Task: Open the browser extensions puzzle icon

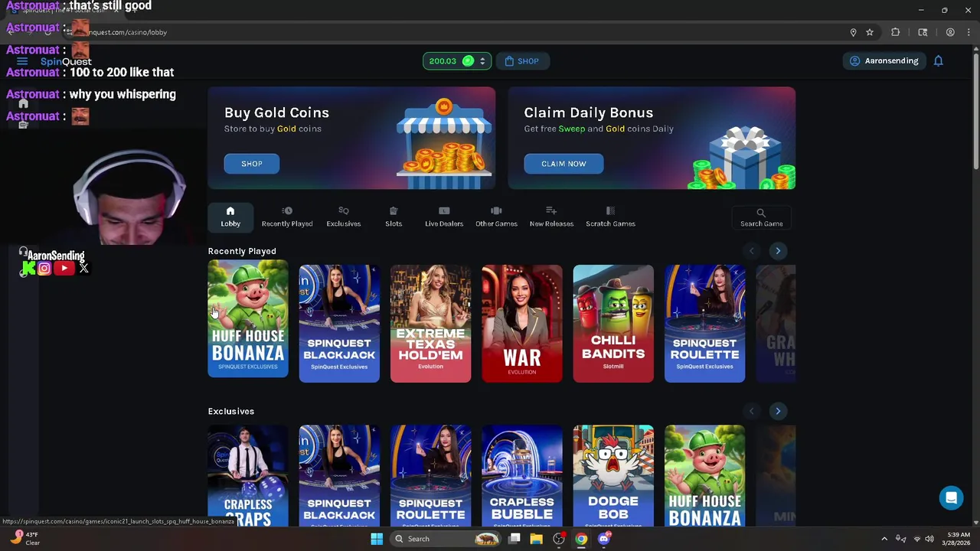Action: pyautogui.click(x=895, y=32)
